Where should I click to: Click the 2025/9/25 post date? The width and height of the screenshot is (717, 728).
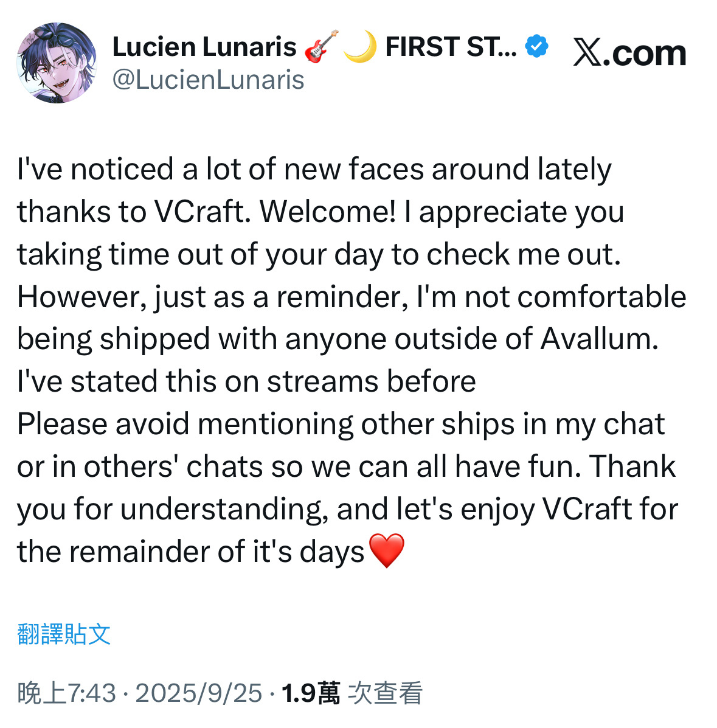(198, 693)
